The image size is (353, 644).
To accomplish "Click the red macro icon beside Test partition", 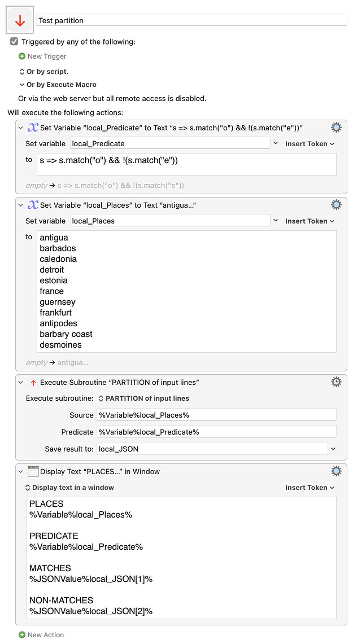I will pos(19,20).
